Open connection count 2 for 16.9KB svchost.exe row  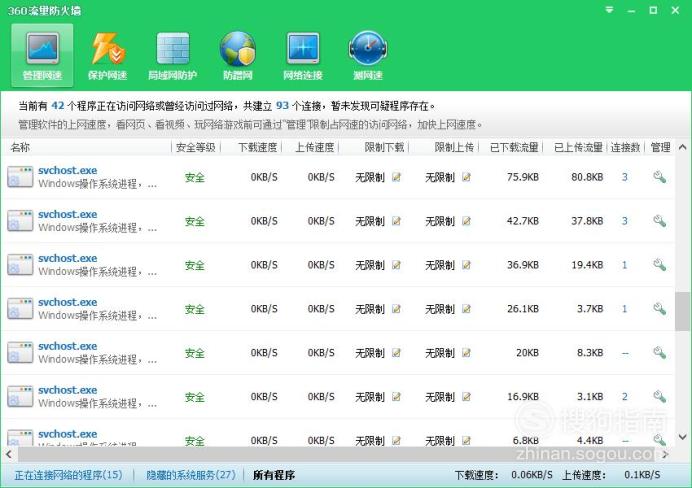624,397
